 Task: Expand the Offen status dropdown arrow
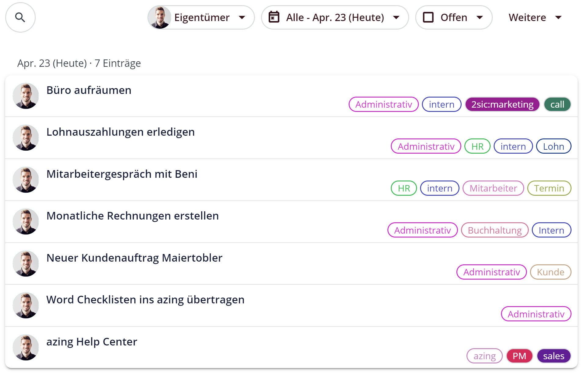pyautogui.click(x=480, y=17)
